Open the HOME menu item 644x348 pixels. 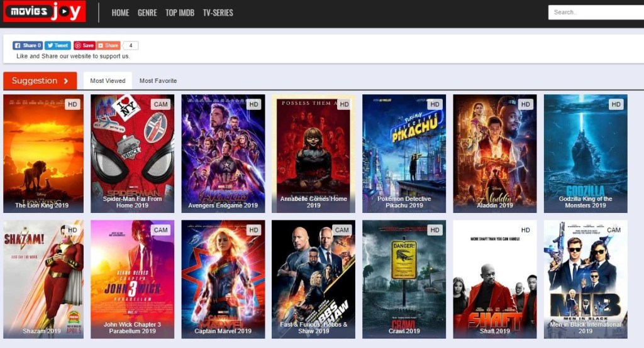click(120, 13)
